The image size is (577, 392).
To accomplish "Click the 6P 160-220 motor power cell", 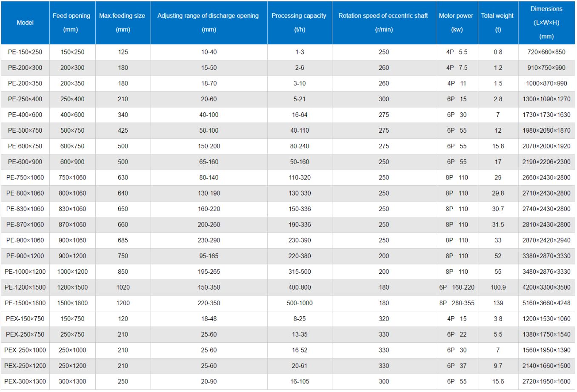I will [457, 287].
